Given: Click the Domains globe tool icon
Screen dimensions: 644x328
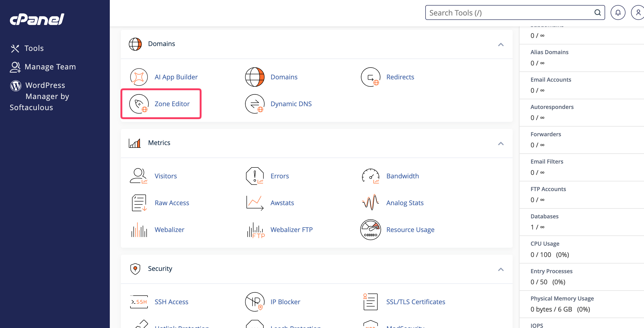Looking at the screenshot, I should tap(255, 77).
